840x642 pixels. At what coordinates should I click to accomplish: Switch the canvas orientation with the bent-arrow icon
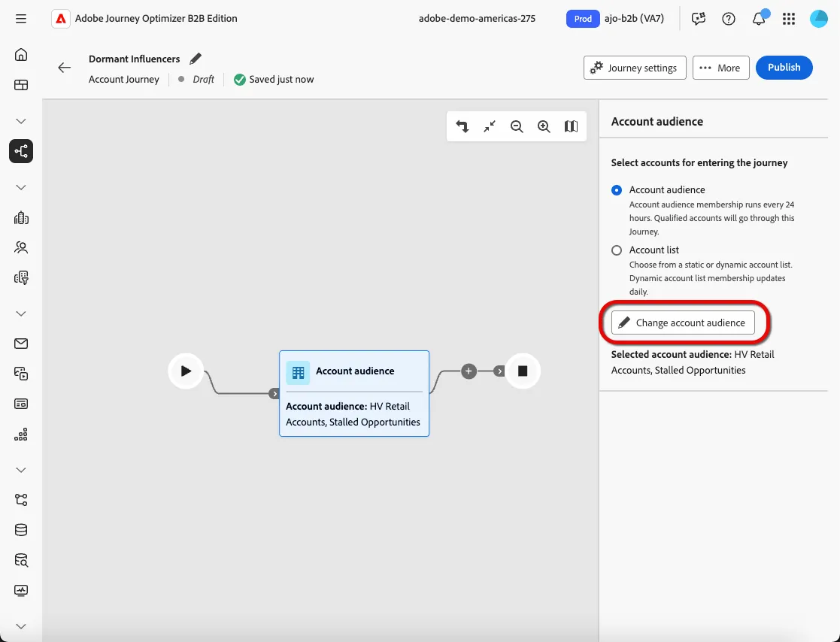tap(462, 126)
